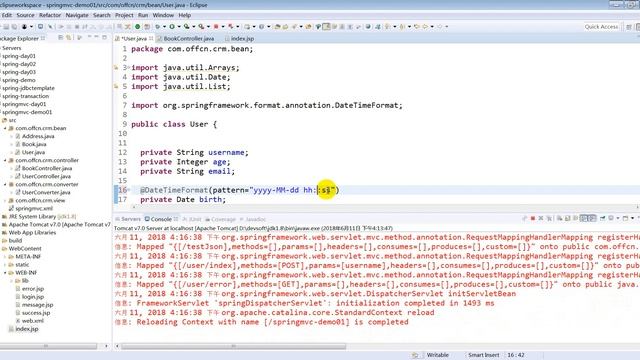The width and height of the screenshot is (640, 360).
Task: Switch to the BookController.java editor tab
Action: click(x=185, y=38)
